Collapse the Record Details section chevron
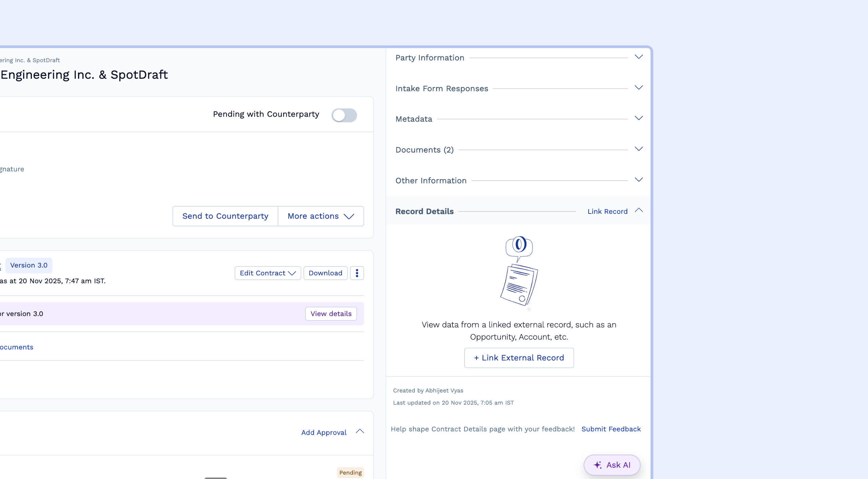Viewport: 868px width, 479px height. pyautogui.click(x=638, y=211)
